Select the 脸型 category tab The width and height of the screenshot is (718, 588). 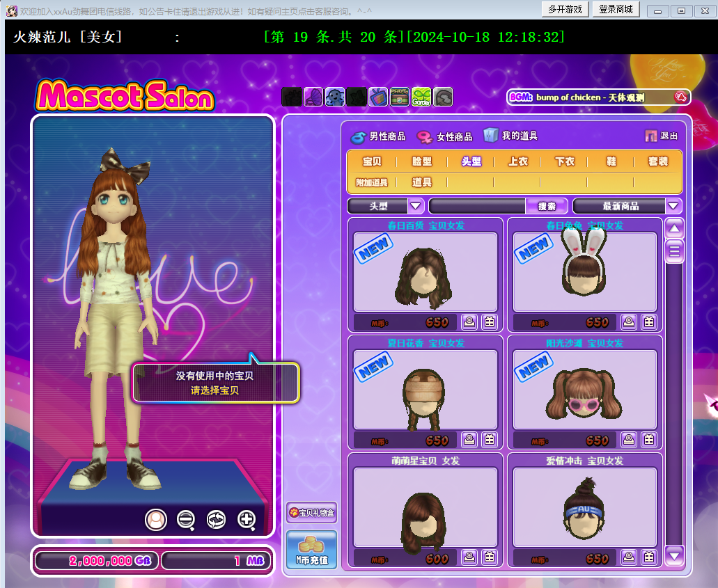pyautogui.click(x=422, y=161)
